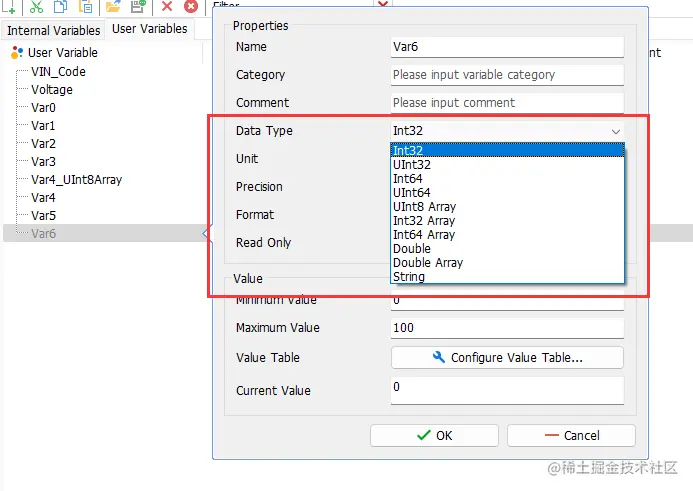693x491 pixels.
Task: Switch to the Internal Variables tab
Action: [x=53, y=30]
